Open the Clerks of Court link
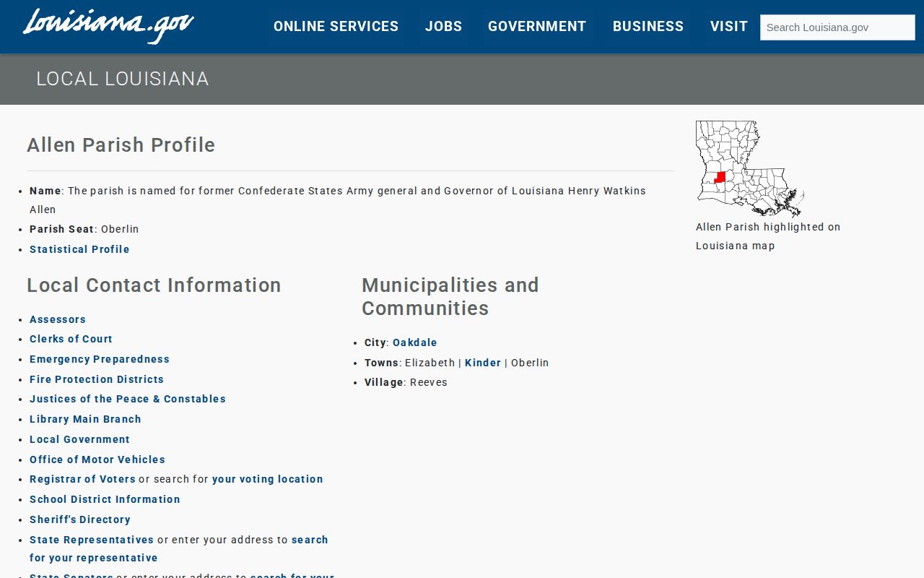Image resolution: width=924 pixels, height=578 pixels. tap(71, 339)
